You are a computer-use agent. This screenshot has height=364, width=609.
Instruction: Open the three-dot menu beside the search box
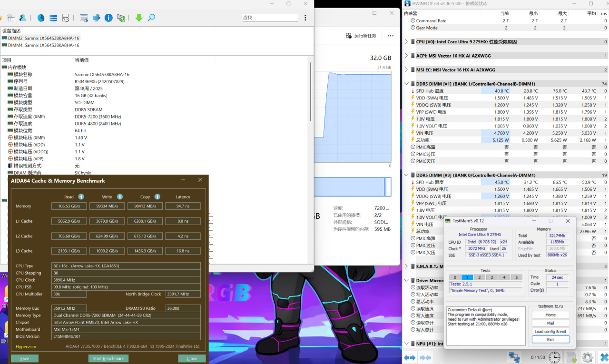(305, 18)
